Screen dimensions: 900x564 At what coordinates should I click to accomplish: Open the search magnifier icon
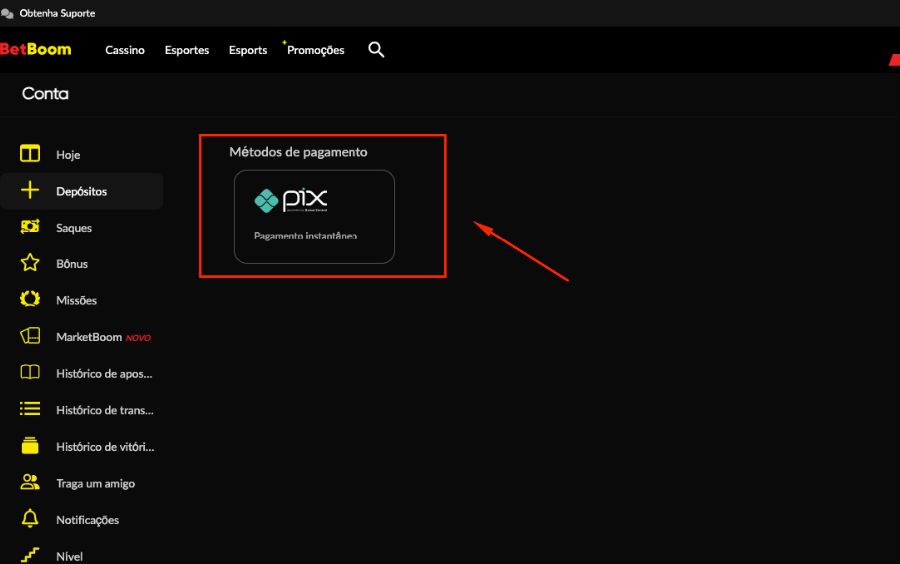click(x=376, y=50)
